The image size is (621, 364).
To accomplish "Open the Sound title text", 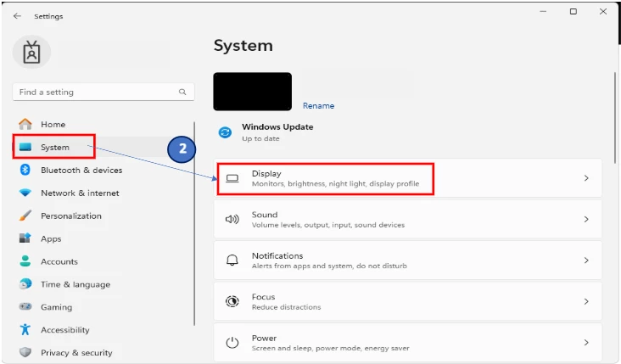I will tap(265, 215).
